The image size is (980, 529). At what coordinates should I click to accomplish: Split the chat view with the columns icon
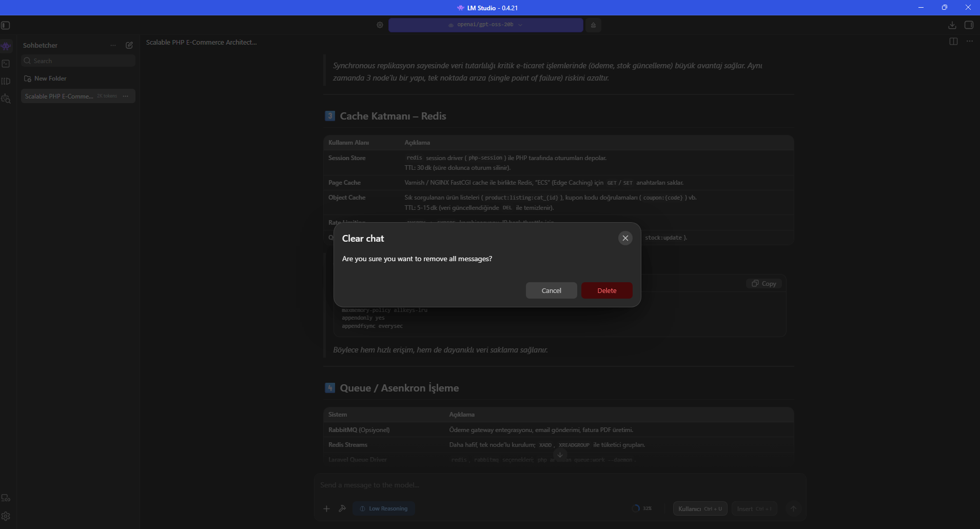coord(953,42)
